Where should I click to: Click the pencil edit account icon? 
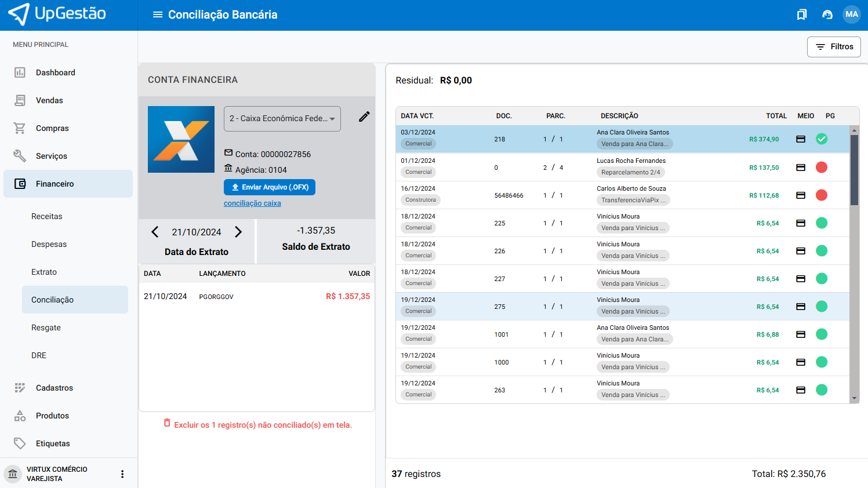(364, 117)
